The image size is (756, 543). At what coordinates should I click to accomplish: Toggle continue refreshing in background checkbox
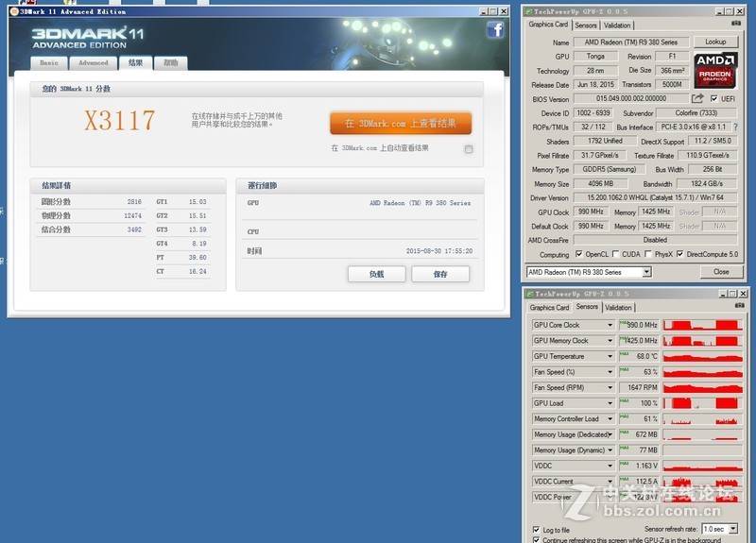point(536,539)
